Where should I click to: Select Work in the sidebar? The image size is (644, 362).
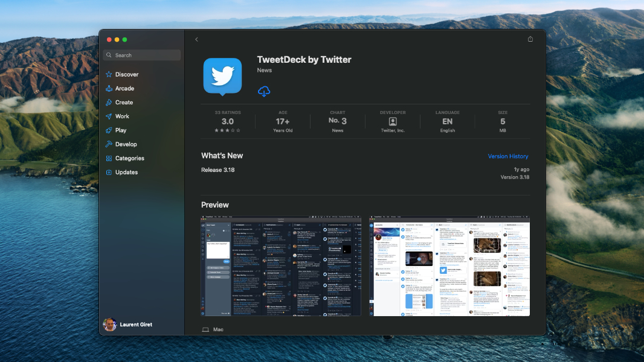pos(122,116)
